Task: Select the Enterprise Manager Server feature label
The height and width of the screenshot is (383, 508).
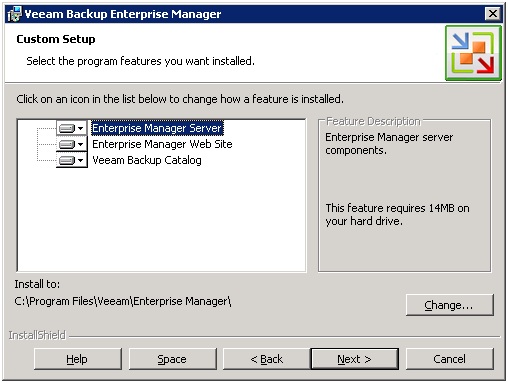Action: [157, 128]
